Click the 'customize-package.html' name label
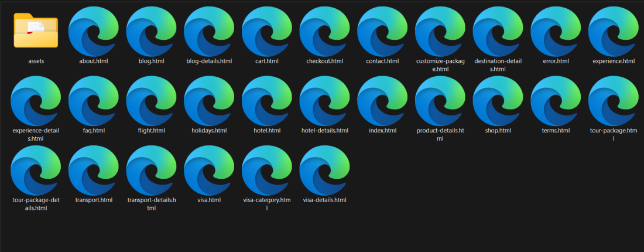Viewport: 644px width, 252px height. pos(440,65)
